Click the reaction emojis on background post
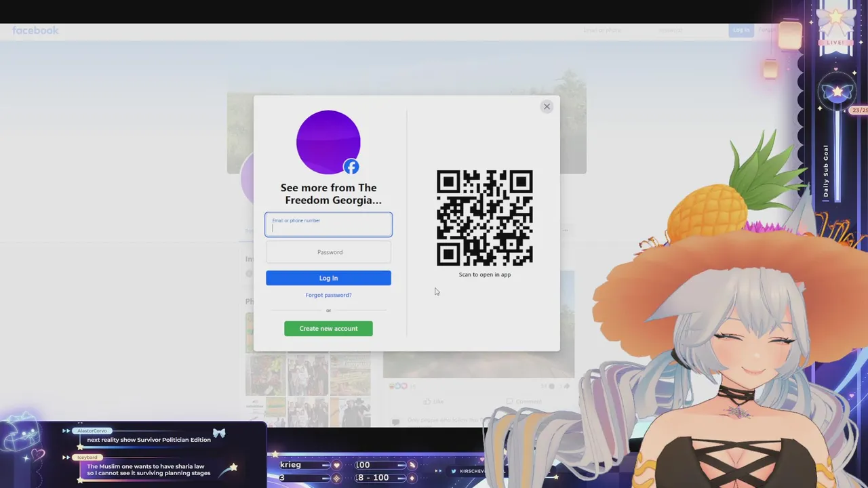Viewport: 868px width, 488px height. 398,386
